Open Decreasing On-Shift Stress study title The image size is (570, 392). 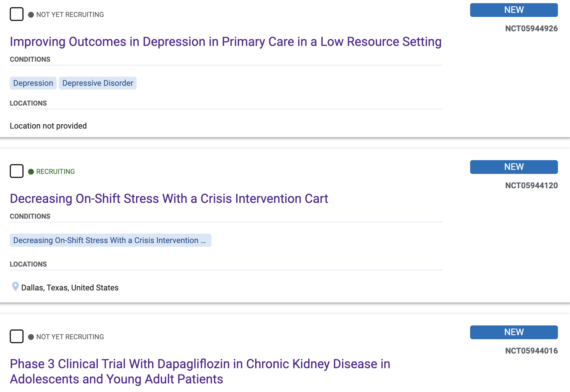click(169, 199)
